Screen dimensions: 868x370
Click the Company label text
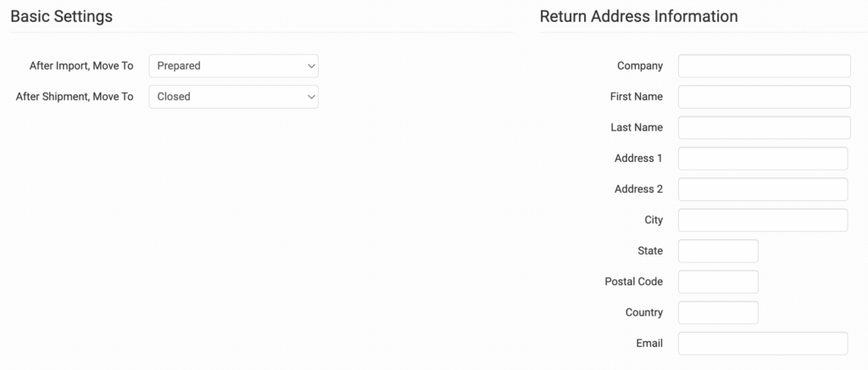point(640,66)
